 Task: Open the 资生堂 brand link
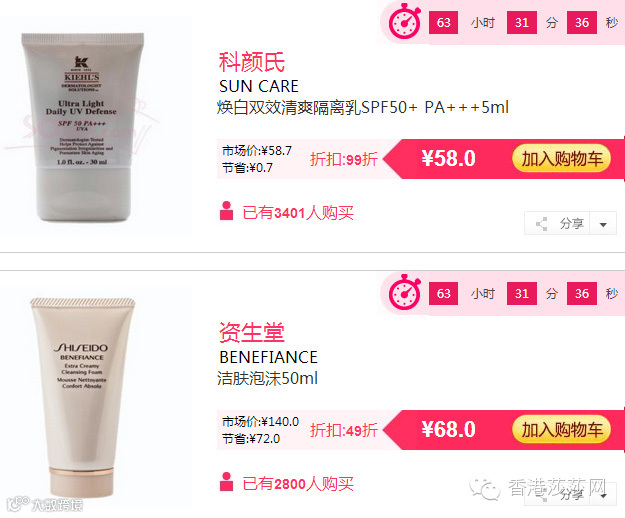tap(252, 332)
